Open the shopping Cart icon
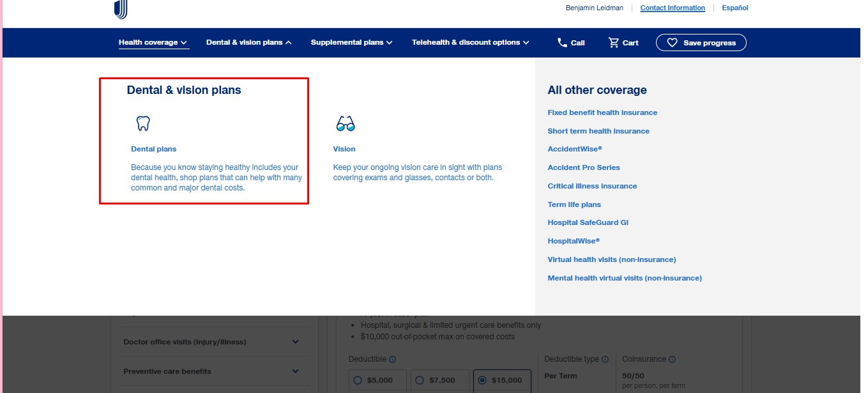868x393 pixels. tap(614, 43)
